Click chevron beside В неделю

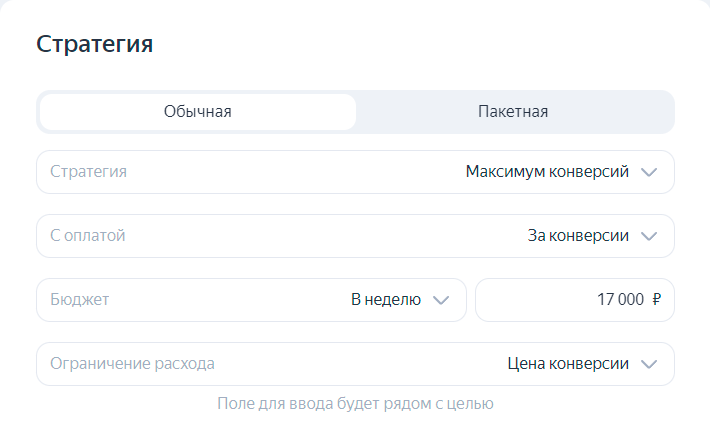click(x=441, y=300)
